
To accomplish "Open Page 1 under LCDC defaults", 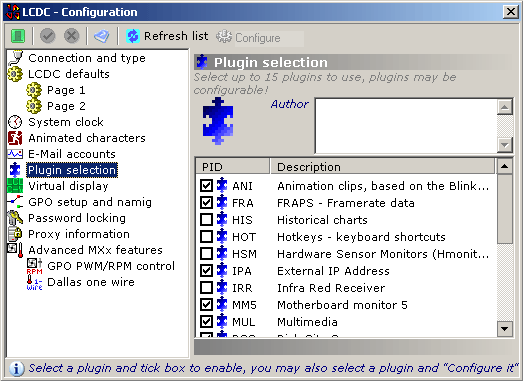I will pyautogui.click(x=66, y=90).
